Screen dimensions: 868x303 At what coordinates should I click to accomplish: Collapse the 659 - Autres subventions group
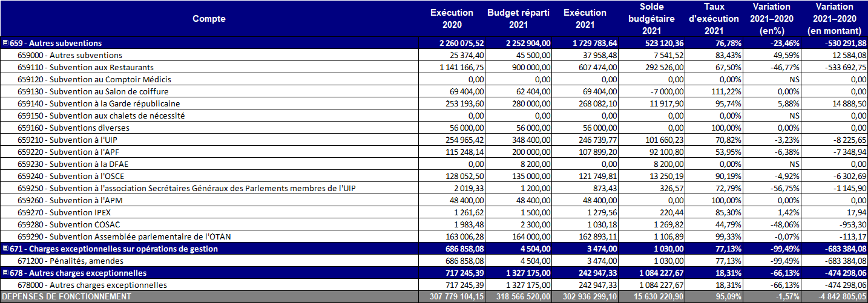tap(5, 43)
